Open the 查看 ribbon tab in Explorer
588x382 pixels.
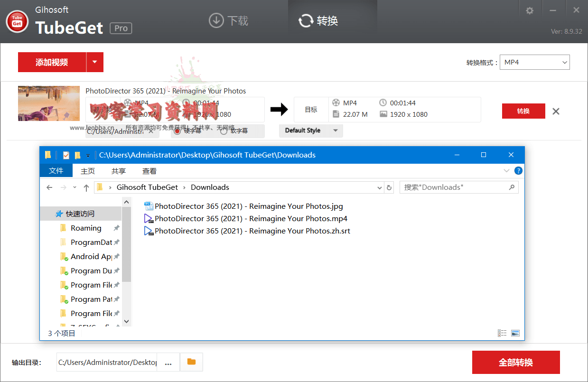pyautogui.click(x=149, y=171)
